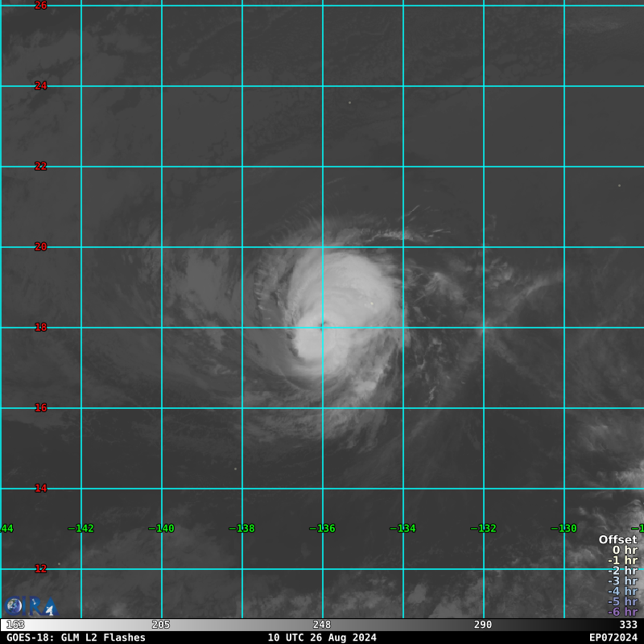Click the -132 longitude label

(x=483, y=529)
